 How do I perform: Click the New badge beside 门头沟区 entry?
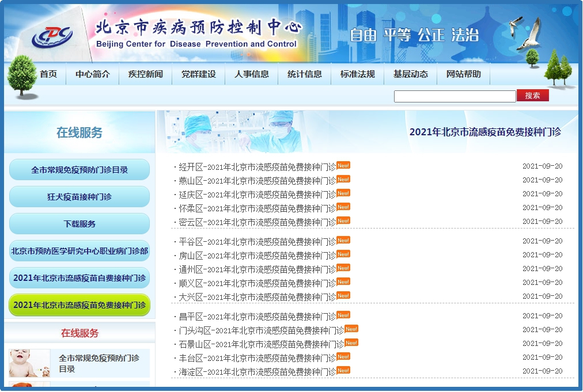point(351,329)
